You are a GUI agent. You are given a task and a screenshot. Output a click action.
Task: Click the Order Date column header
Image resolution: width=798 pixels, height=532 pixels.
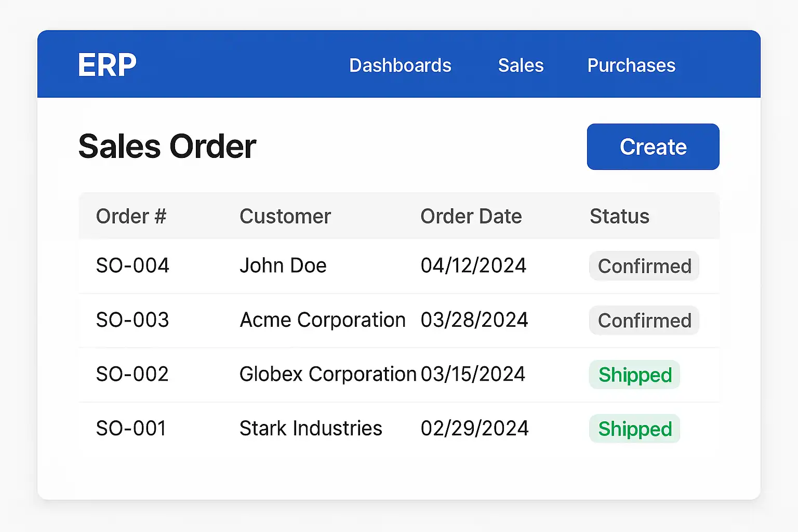(471, 216)
